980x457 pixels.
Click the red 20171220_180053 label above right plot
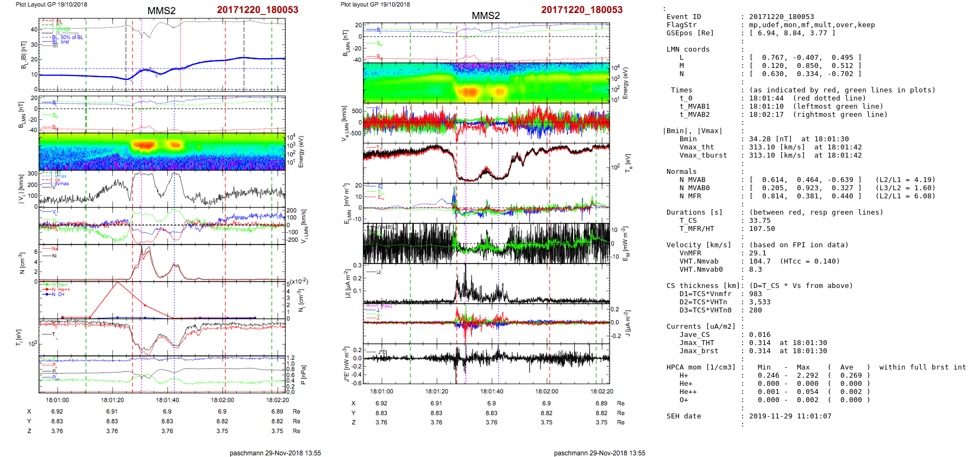[x=581, y=10]
